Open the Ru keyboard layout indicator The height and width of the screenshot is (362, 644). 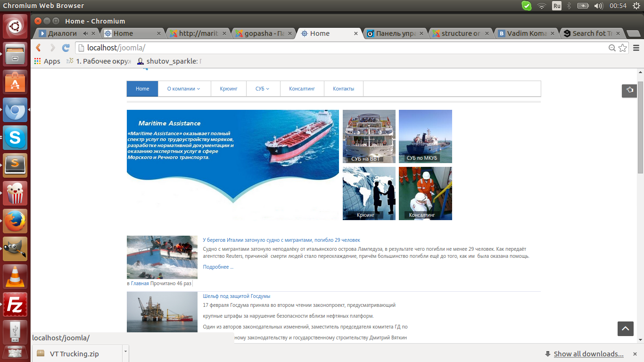[x=557, y=6]
